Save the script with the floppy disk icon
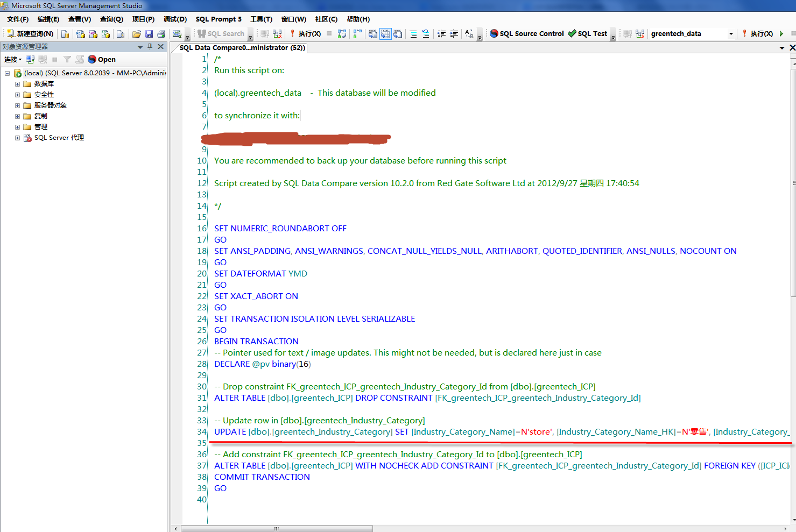Image resolution: width=796 pixels, height=532 pixels. tap(149, 34)
